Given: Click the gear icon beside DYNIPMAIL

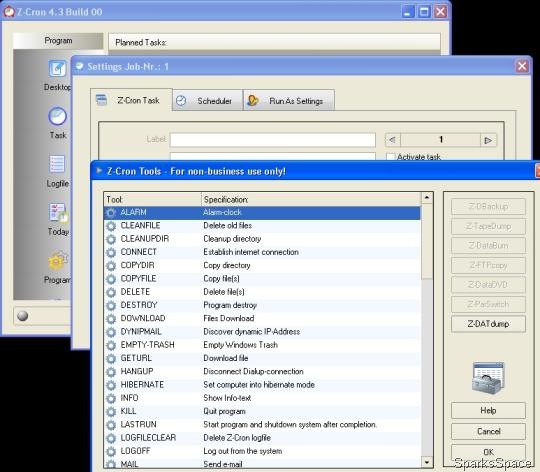Looking at the screenshot, I should pyautogui.click(x=111, y=332).
